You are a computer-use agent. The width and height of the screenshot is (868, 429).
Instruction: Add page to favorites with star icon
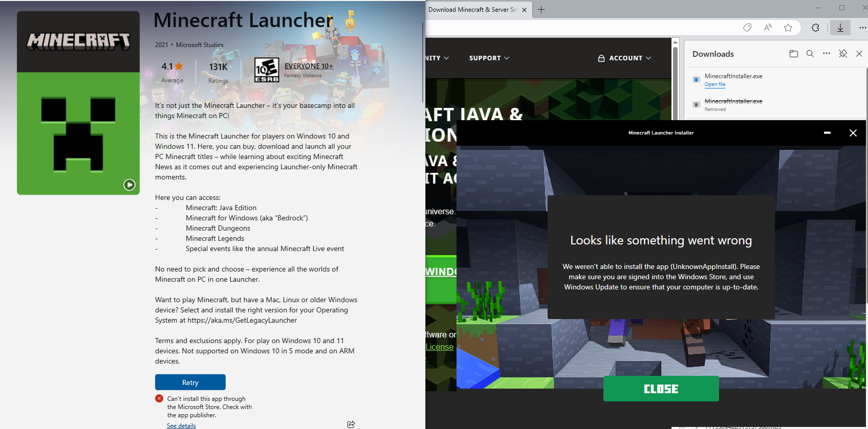[x=788, y=28]
